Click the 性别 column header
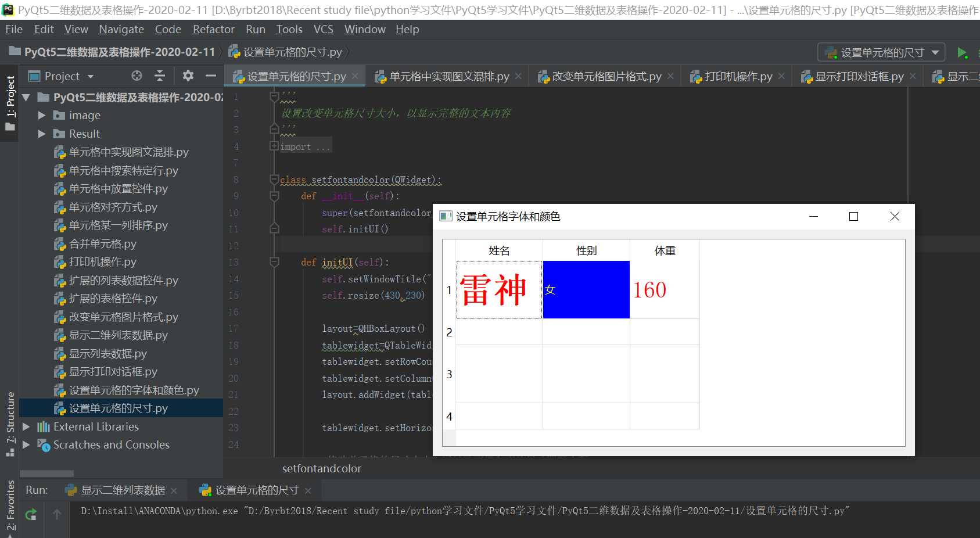This screenshot has height=538, width=980. click(586, 251)
